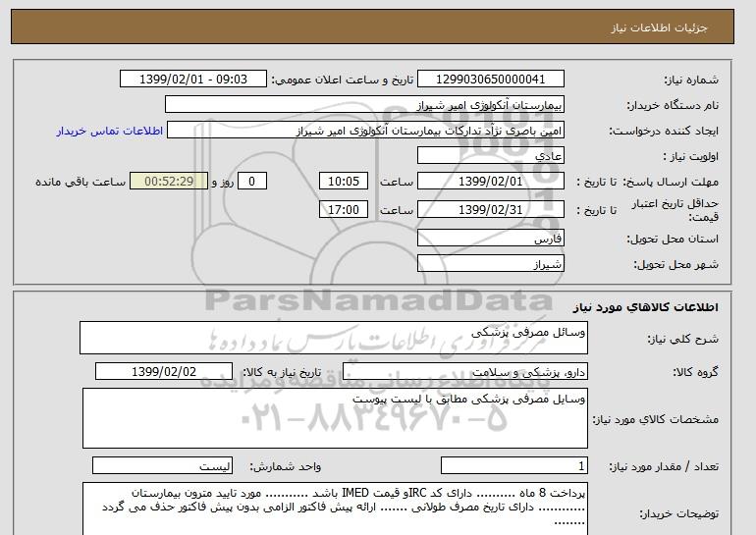
Task: Click the ایجاد کننده درخواست label
Action: pos(664,131)
